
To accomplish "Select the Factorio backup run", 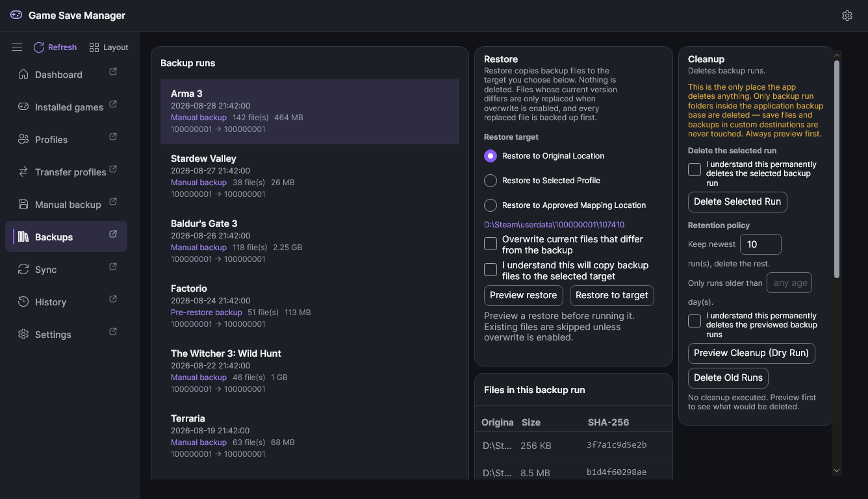I will pyautogui.click(x=310, y=306).
